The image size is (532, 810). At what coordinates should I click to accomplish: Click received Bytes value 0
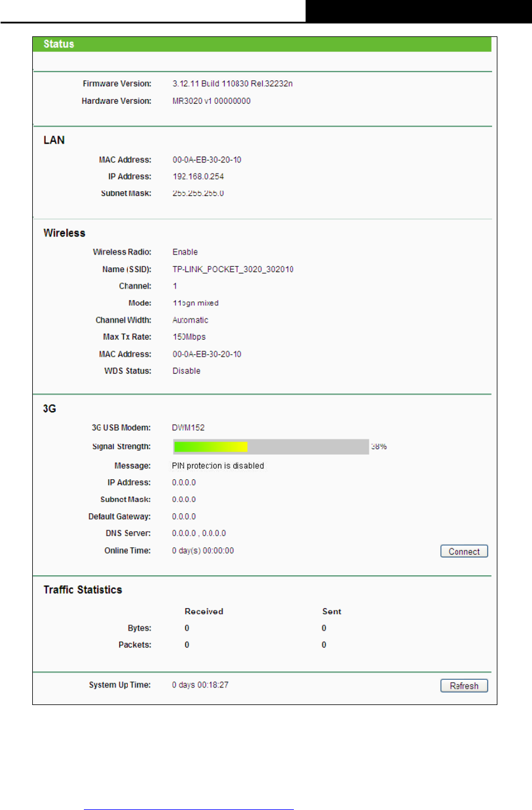click(x=187, y=628)
